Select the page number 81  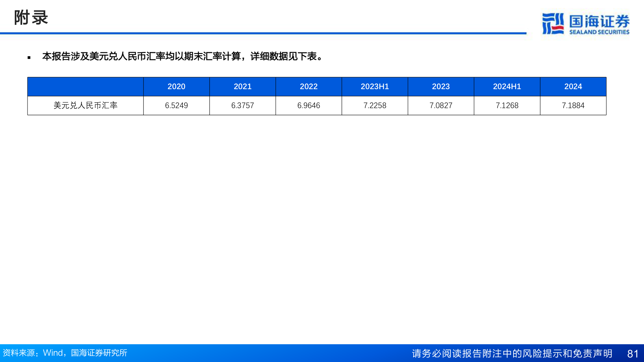(632, 353)
